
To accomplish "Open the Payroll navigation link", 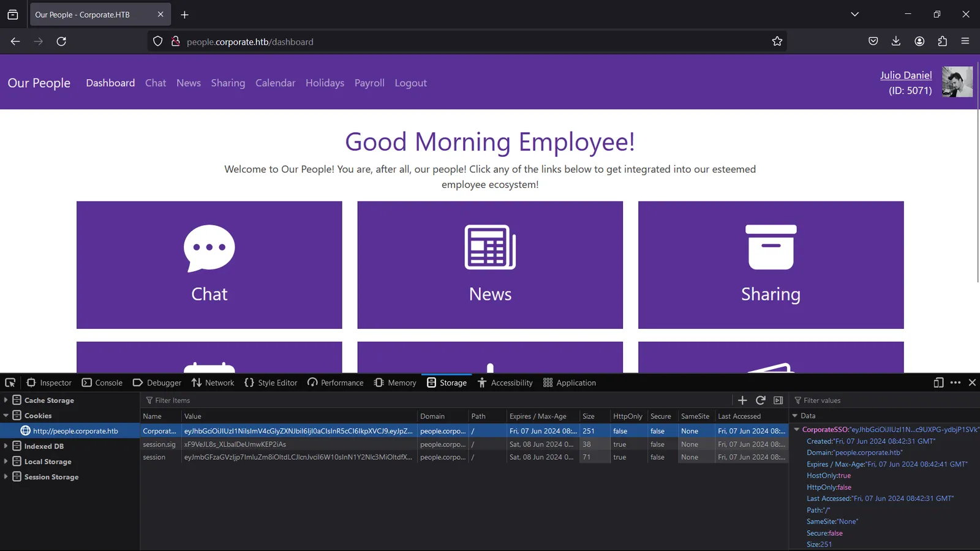I will [x=369, y=83].
